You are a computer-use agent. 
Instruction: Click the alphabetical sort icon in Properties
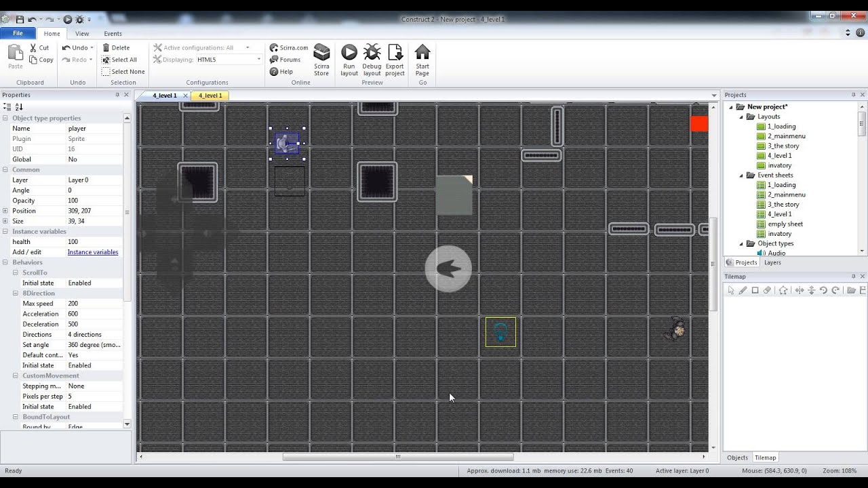[19, 107]
